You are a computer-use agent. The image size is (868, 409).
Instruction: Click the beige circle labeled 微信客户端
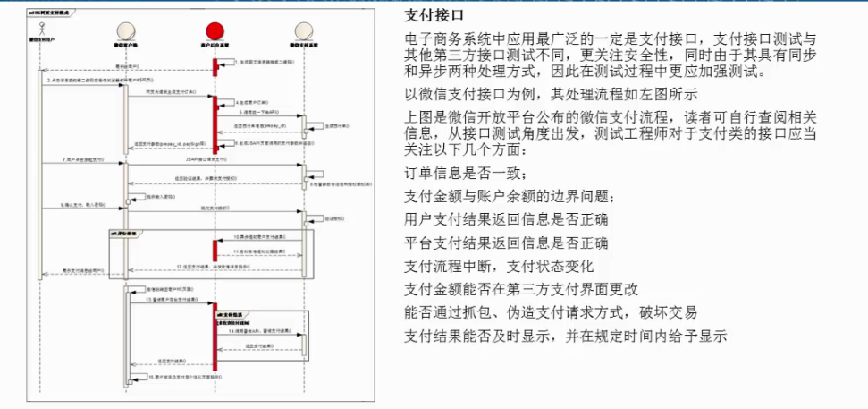126,30
